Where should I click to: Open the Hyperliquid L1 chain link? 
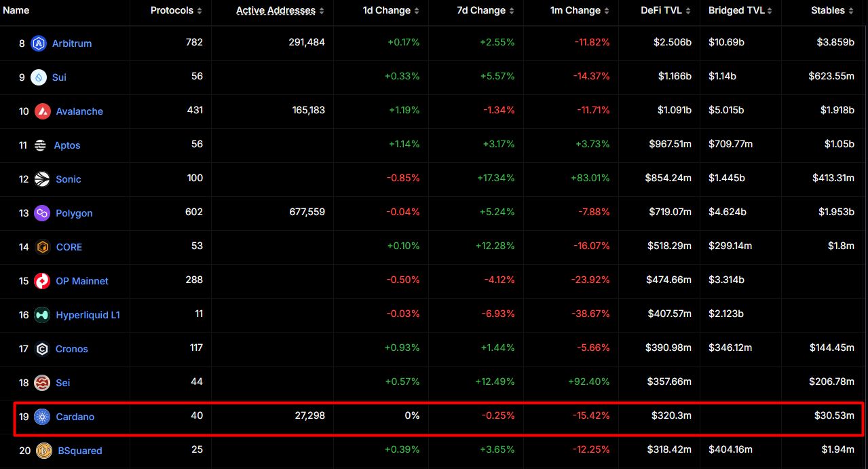88,315
